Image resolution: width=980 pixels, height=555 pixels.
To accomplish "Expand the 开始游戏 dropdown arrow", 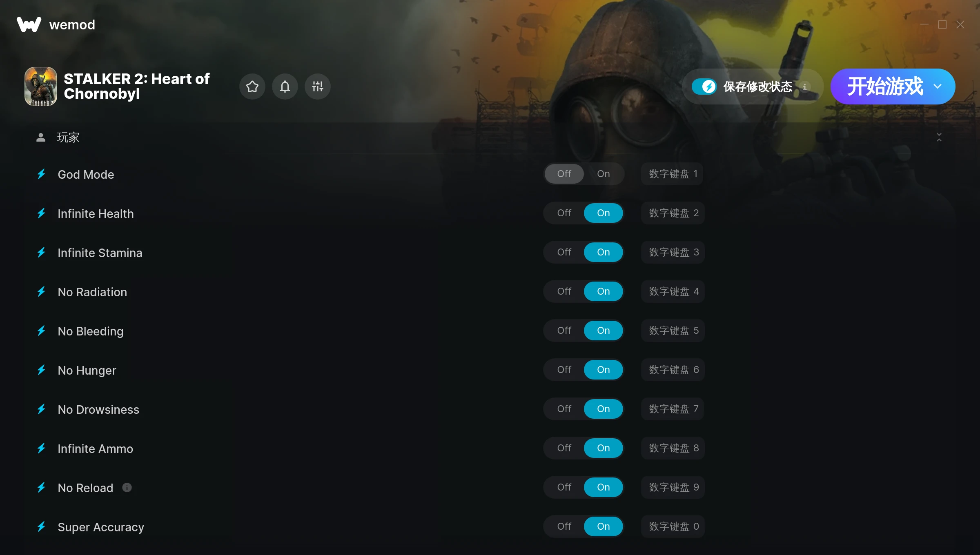I will 938,87.
